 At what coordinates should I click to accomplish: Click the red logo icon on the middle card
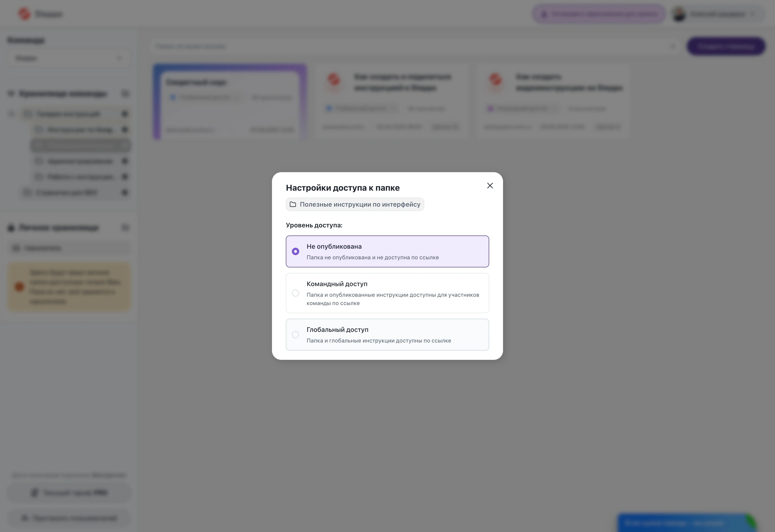coord(333,80)
